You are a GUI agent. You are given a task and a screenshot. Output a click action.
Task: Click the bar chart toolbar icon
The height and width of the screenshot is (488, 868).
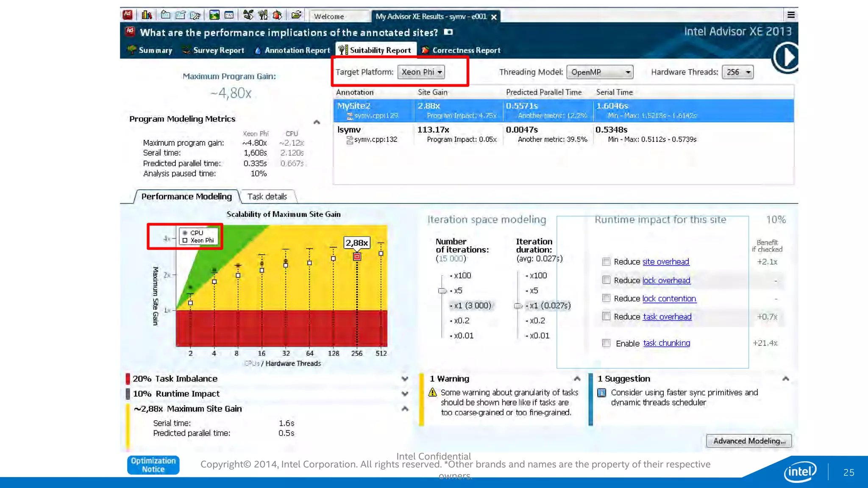pos(147,15)
